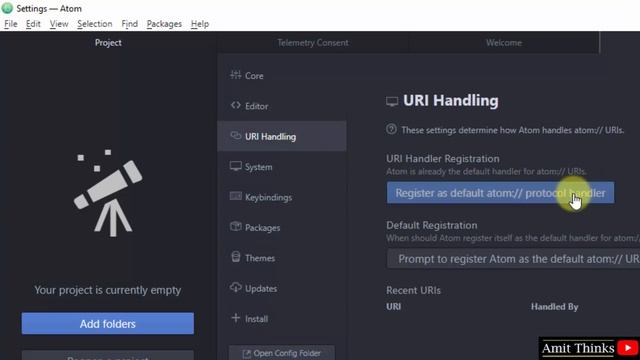This screenshot has height=360, width=640.
Task: Click the Updates cloud download icon
Action: coord(236,287)
